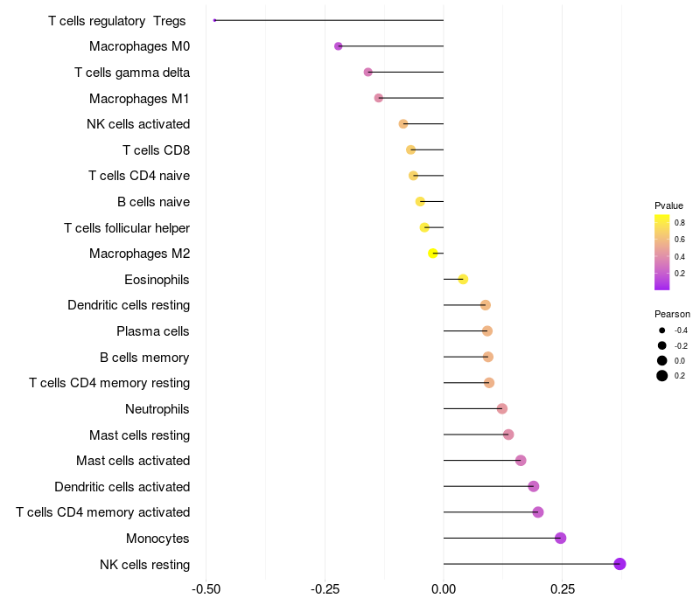Screen dimensions: 700x612
Task: Click the NK cells resting data point
Action: [619, 564]
